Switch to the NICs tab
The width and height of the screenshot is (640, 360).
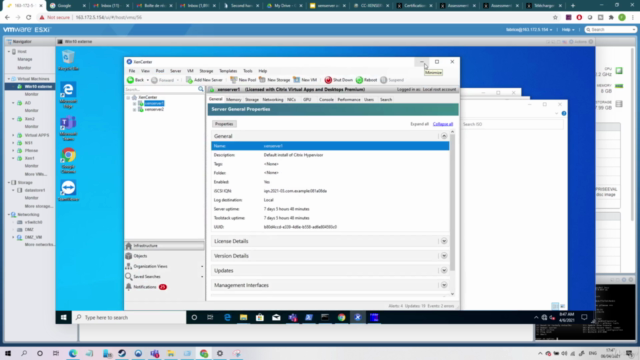tap(291, 100)
